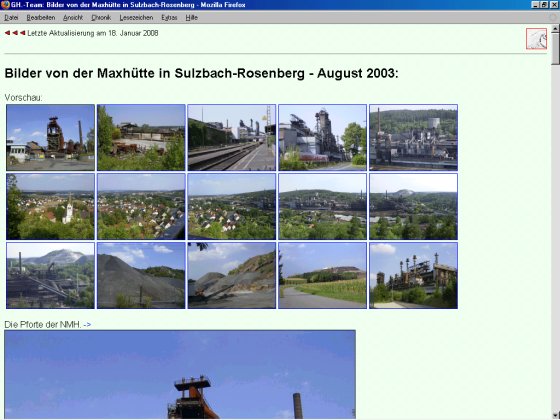Open the Chronik menu
This screenshot has height=420, width=560.
tap(101, 18)
